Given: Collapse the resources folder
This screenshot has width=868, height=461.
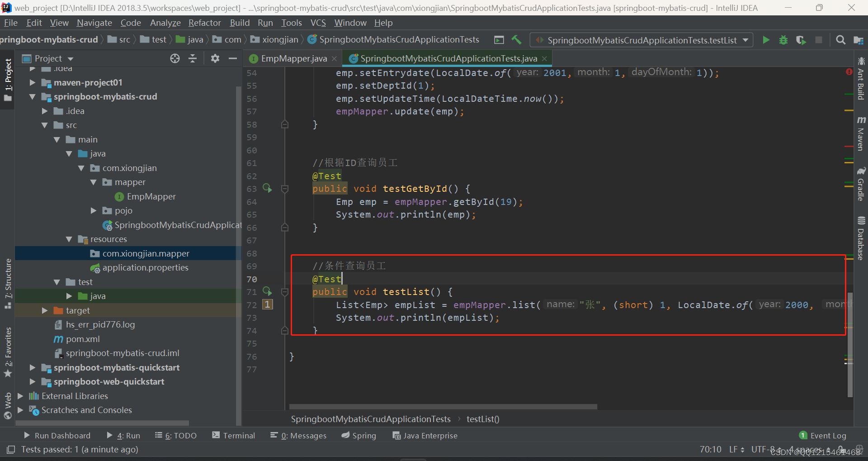Looking at the screenshot, I should 69,239.
